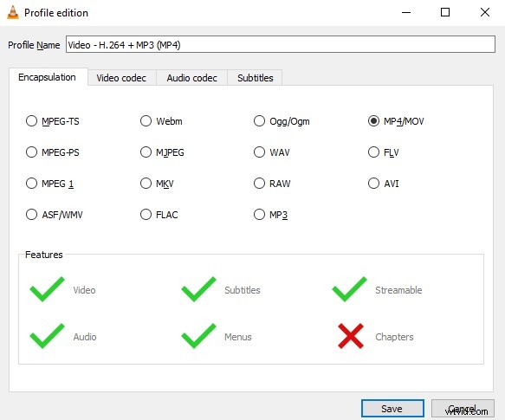This screenshot has height=420, width=505.
Task: Click the red X beside Chapters
Action: (x=351, y=336)
